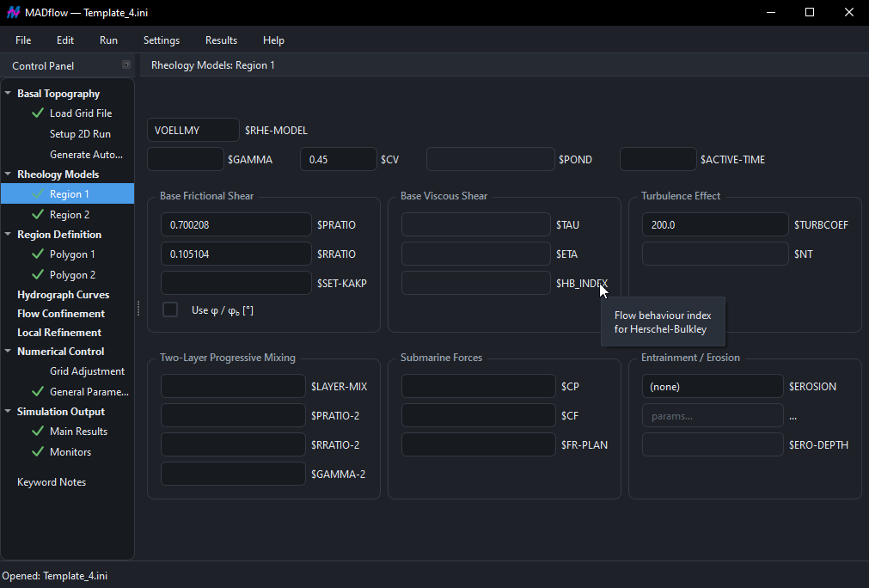Enable the Use φ / φb [°] checkbox

pyautogui.click(x=170, y=309)
